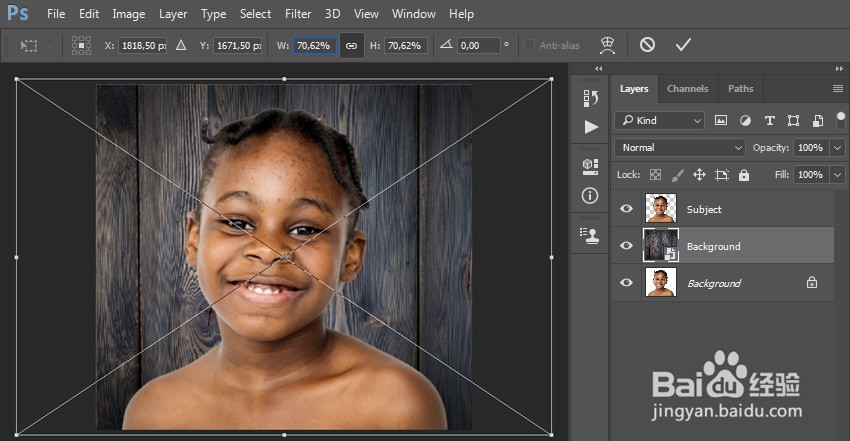The width and height of the screenshot is (850, 441).
Task: Switch to warp mode icon
Action: [x=607, y=45]
